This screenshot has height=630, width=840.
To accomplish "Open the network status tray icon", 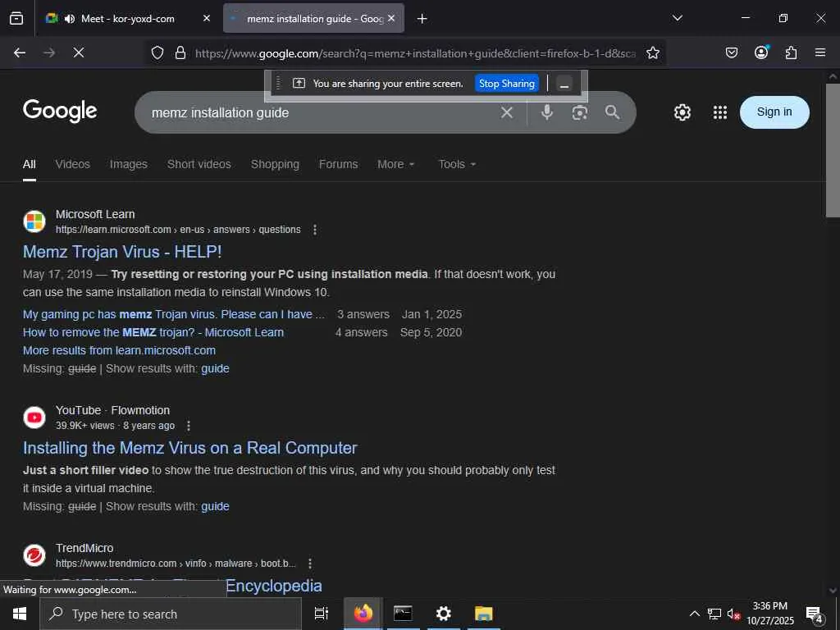I will click(x=714, y=614).
